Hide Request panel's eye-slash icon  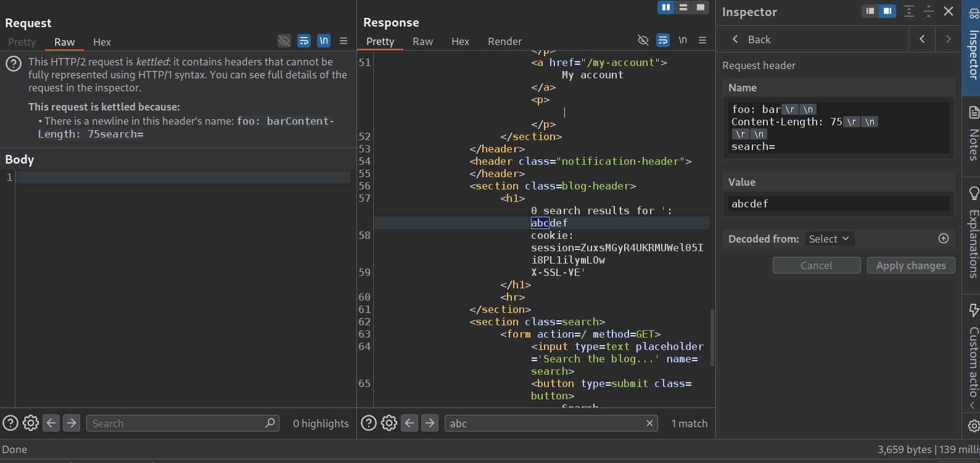284,41
